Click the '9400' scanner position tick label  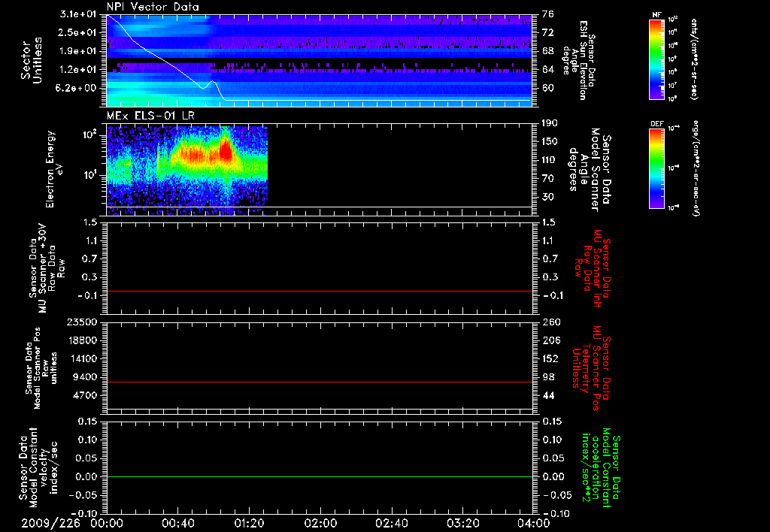coord(84,377)
